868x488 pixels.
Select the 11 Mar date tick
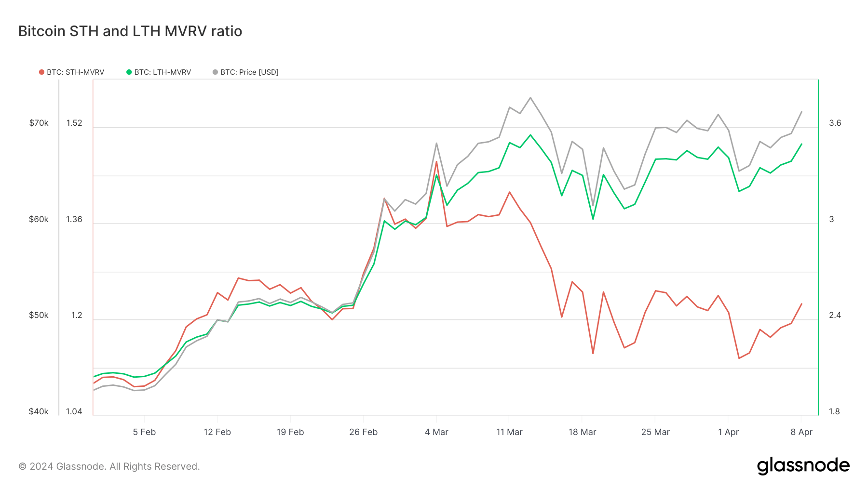pos(509,432)
